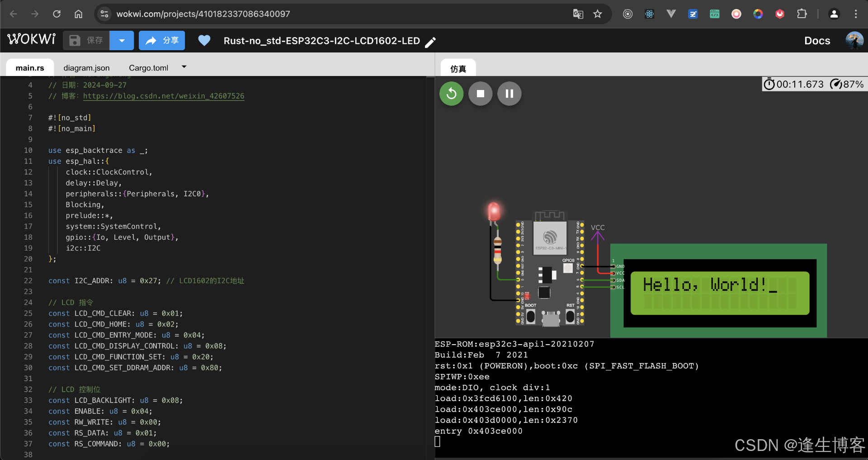Click the Wokwi logo

coord(32,40)
